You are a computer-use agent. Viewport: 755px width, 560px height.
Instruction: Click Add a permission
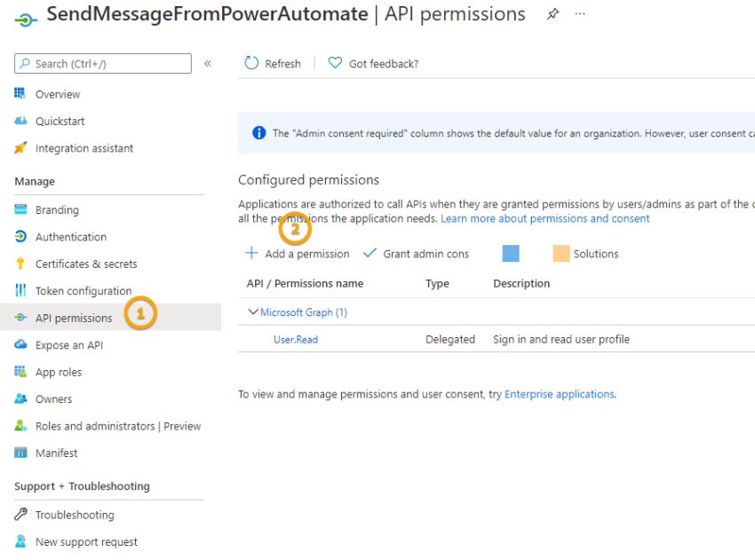click(297, 253)
